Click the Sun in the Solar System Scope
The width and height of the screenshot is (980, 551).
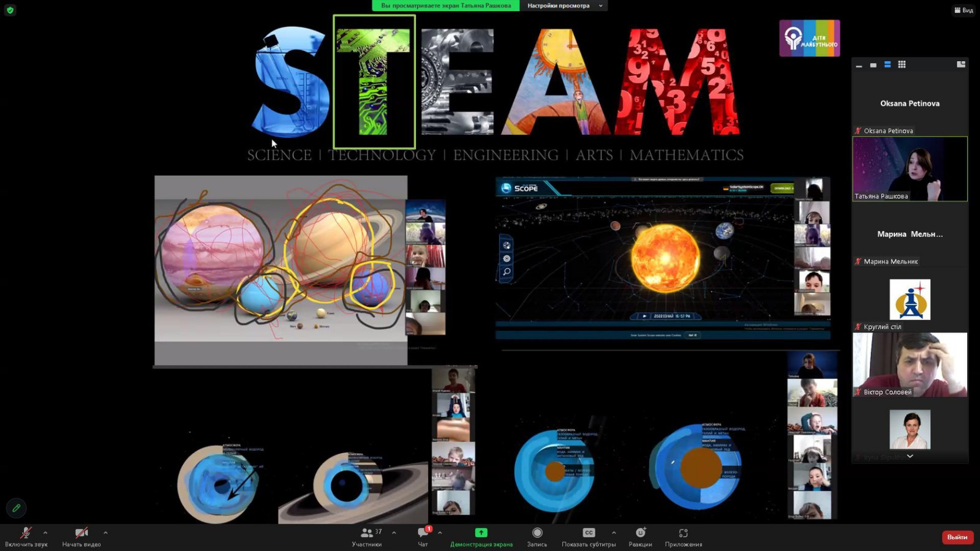(x=665, y=258)
